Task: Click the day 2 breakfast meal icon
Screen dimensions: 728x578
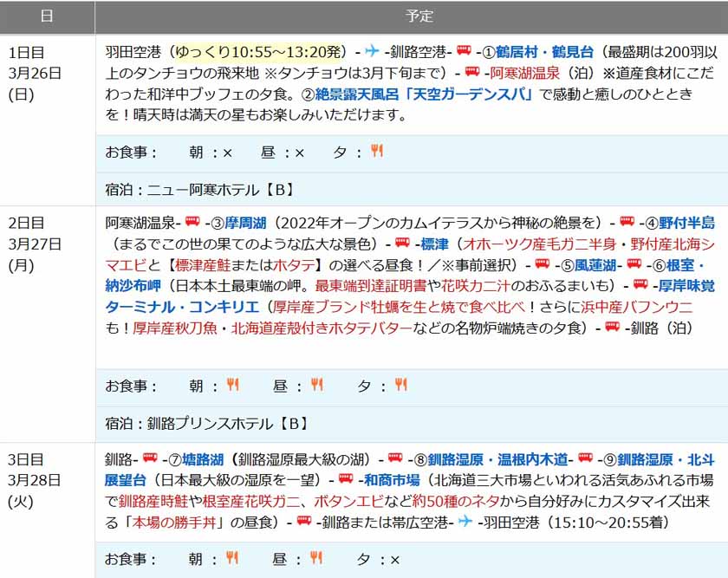Action: tap(232, 386)
